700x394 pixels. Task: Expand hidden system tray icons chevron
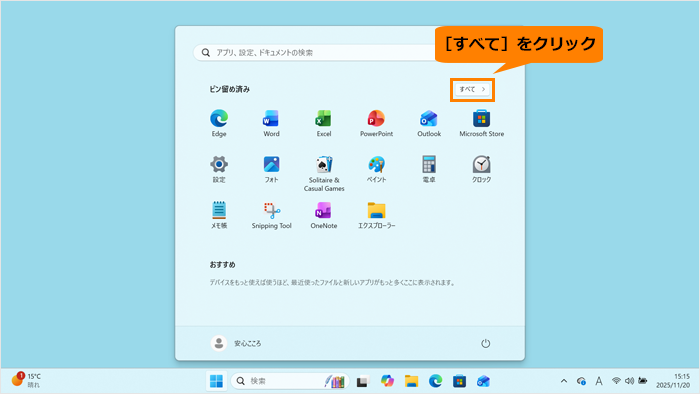pyautogui.click(x=564, y=381)
